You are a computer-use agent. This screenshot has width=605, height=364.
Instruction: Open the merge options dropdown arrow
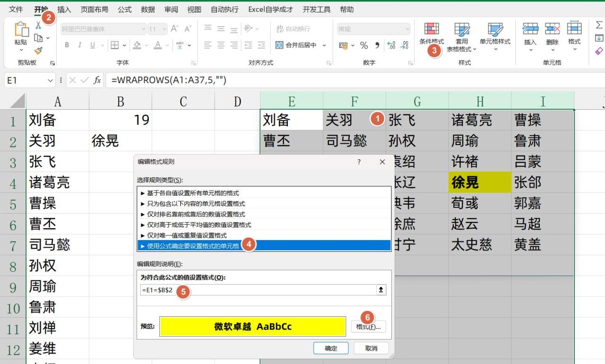pyautogui.click(x=324, y=45)
